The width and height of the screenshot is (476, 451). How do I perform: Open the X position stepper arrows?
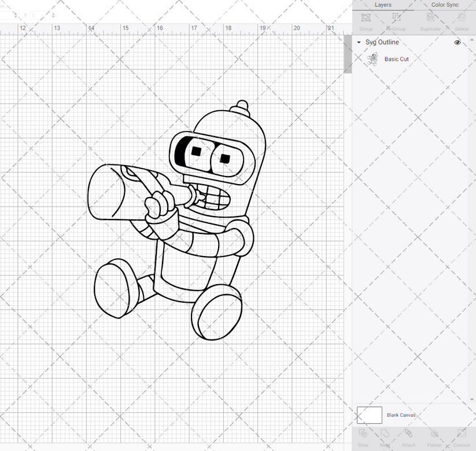(16, 14)
